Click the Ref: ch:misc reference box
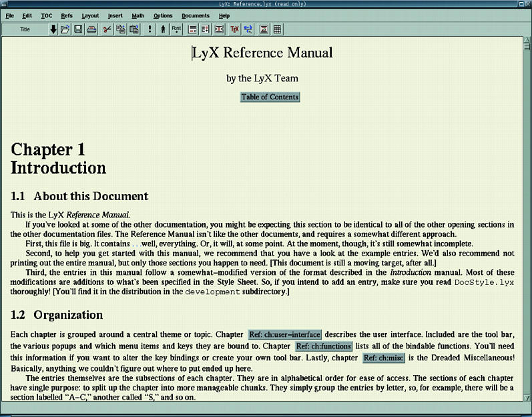The image size is (532, 417). pos(384,358)
